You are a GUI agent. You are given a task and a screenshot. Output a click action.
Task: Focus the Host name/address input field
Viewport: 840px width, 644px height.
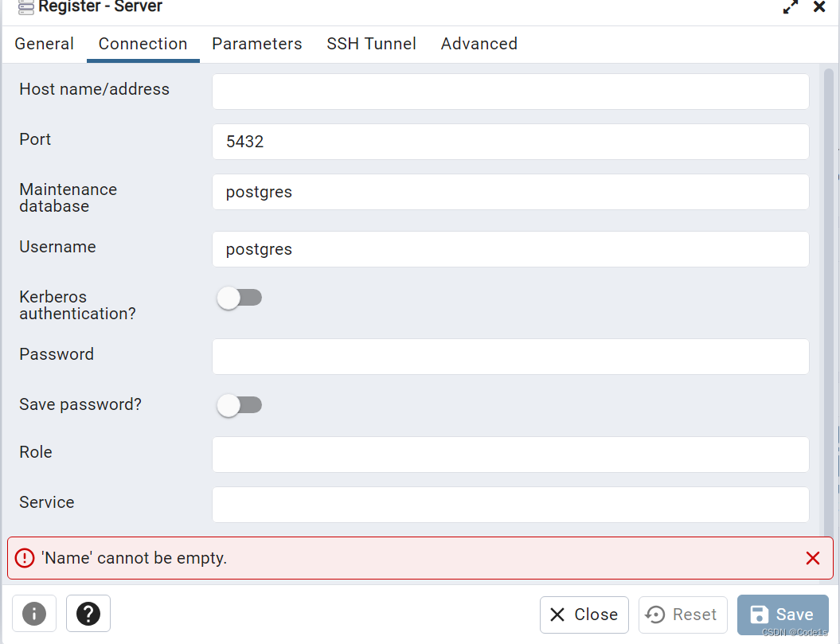pyautogui.click(x=510, y=92)
